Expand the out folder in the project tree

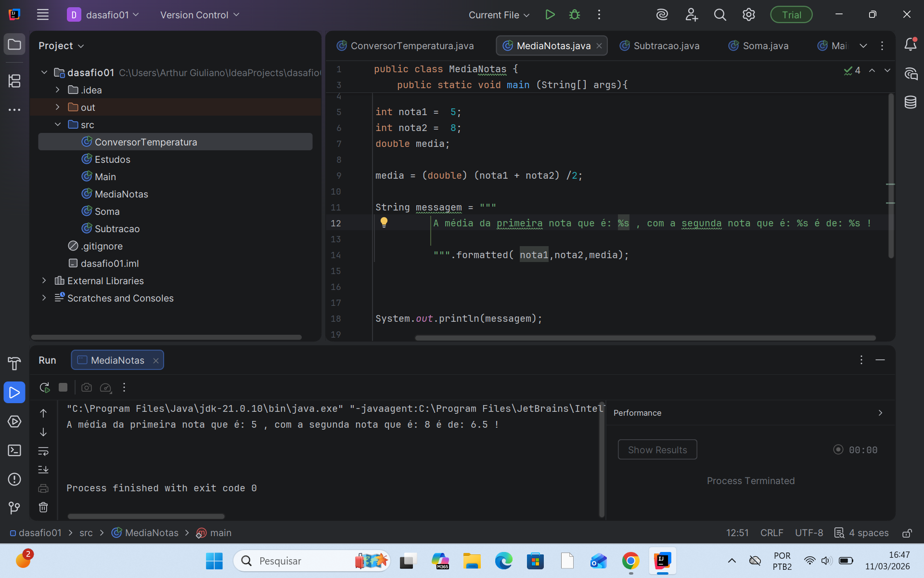click(58, 107)
